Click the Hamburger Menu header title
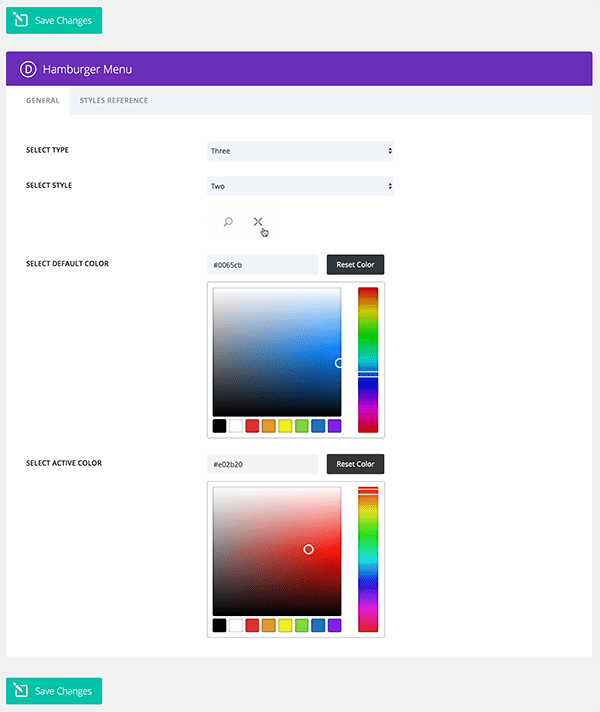Viewport: 600px width, 712px height. (87, 69)
